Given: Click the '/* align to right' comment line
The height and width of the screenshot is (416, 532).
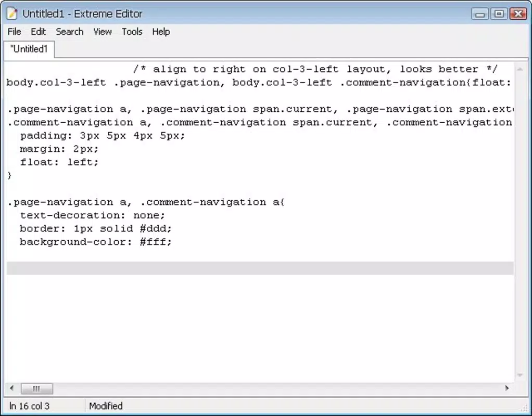Looking at the screenshot, I should [x=315, y=69].
